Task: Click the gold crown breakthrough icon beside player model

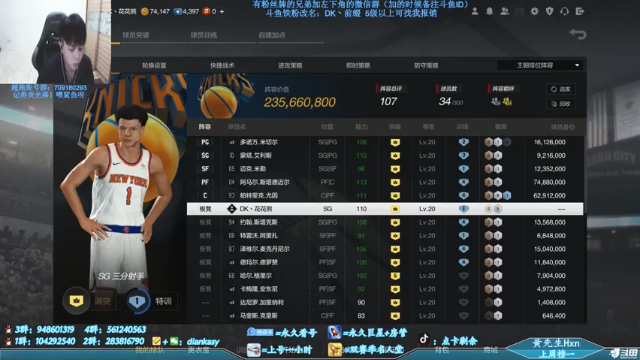Action: point(76,301)
